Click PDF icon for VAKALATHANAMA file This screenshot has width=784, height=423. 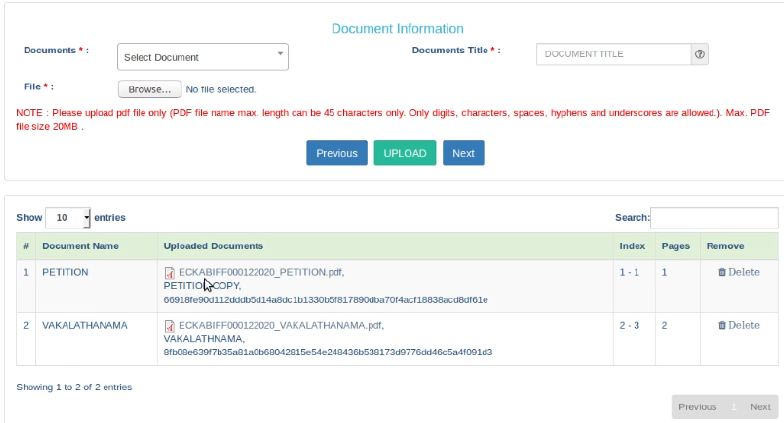(x=170, y=326)
